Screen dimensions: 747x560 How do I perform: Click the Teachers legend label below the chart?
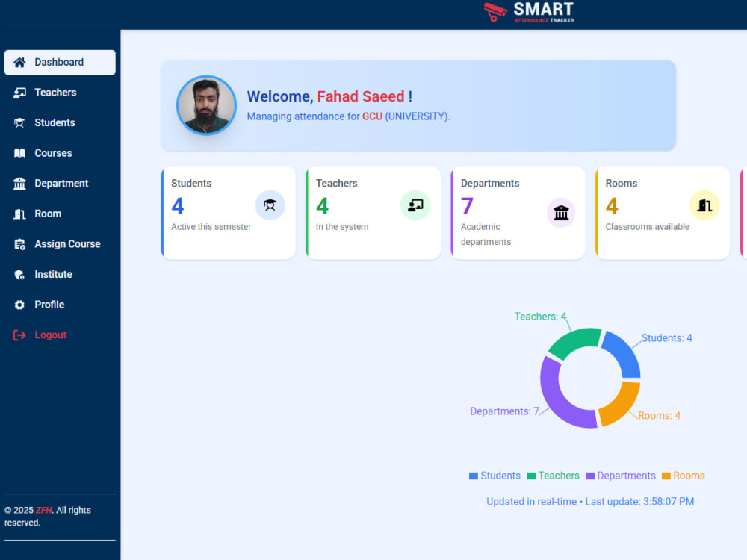coord(559,476)
